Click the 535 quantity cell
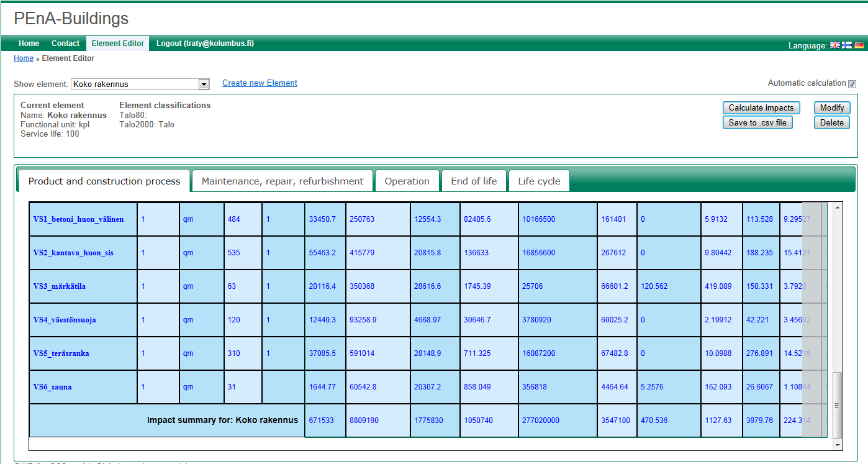This screenshot has width=868, height=464. (x=243, y=253)
